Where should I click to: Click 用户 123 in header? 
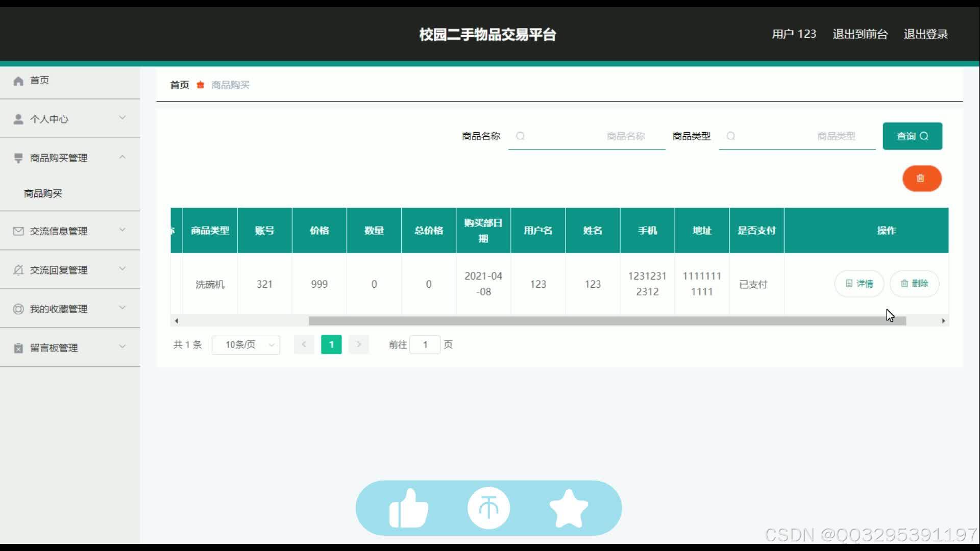pos(794,34)
